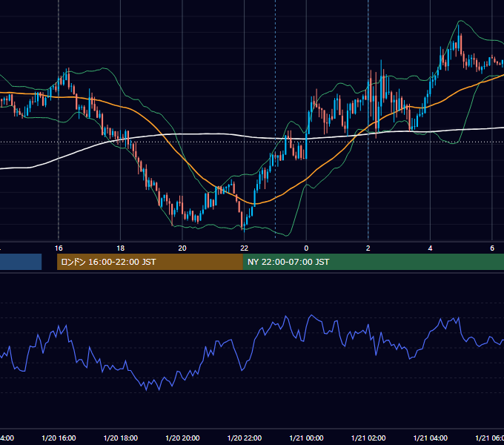Click hour label 6 on the upper axis
The image size is (504, 445).
[x=492, y=248]
